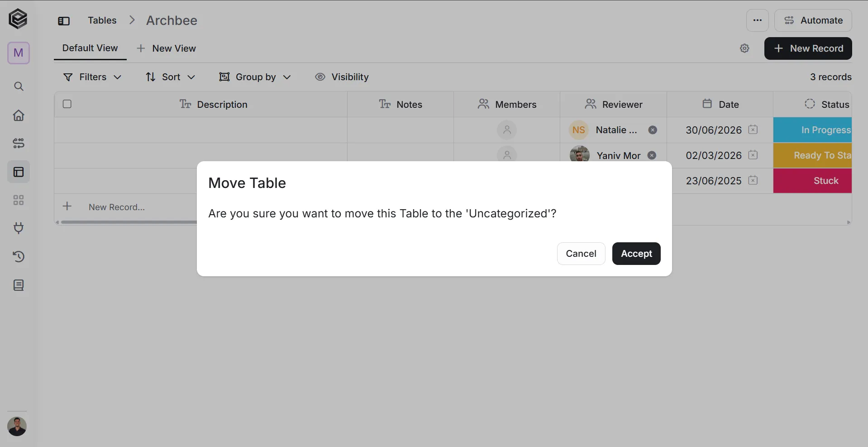868x447 pixels.
Task: Expand the Group by dropdown
Action: 255,77
